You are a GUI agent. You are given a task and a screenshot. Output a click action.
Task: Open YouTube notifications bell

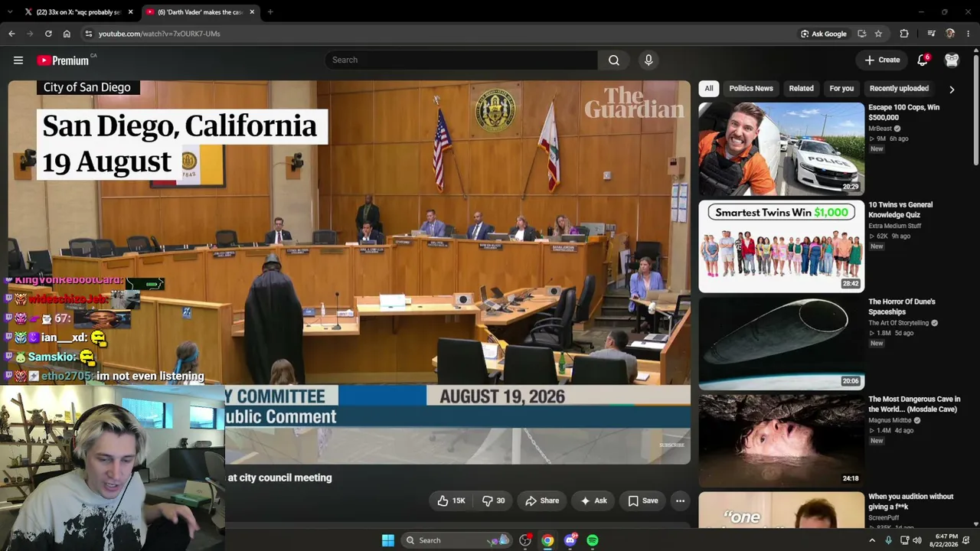point(923,60)
